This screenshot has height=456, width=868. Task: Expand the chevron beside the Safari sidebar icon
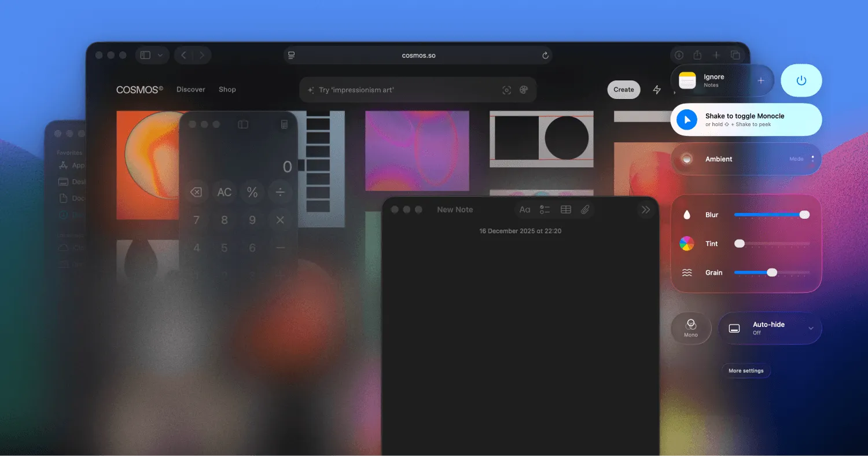coord(160,55)
